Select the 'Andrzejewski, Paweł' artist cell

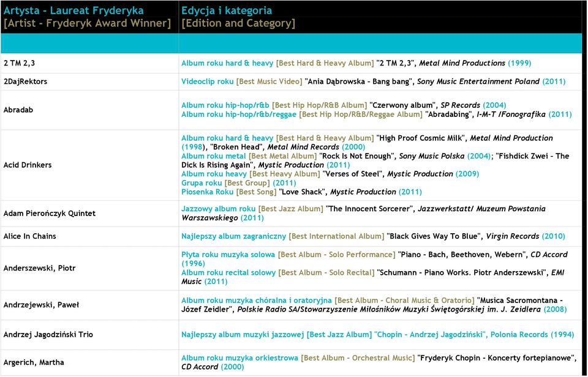[x=89, y=305]
